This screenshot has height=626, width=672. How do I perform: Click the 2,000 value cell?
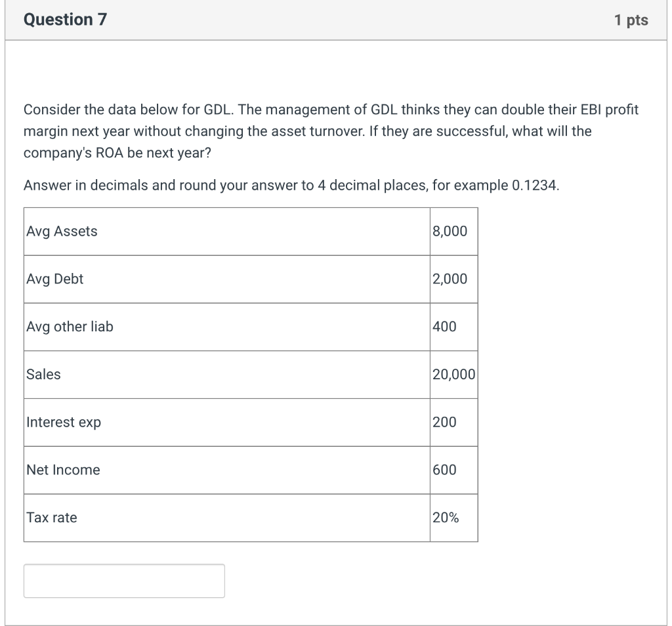[x=453, y=279]
